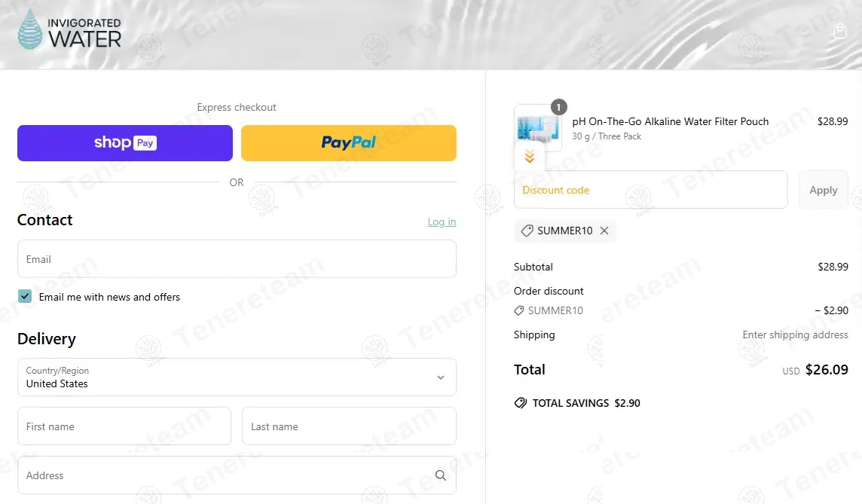Click the product quantity badge
Screen dimensions: 862x504
coord(558,107)
